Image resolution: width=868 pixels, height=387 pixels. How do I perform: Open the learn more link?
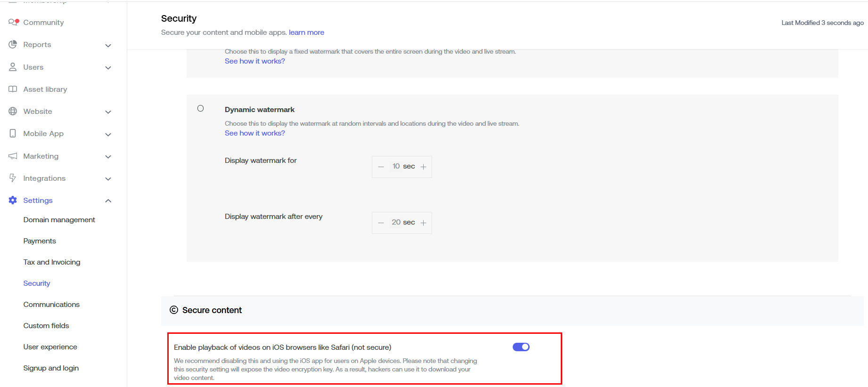coord(306,32)
